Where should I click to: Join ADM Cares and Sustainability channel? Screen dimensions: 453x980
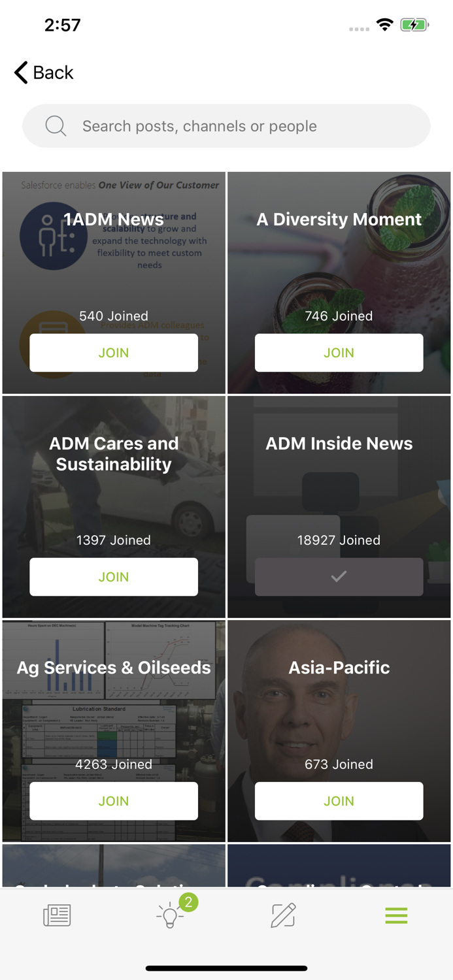pos(113,577)
